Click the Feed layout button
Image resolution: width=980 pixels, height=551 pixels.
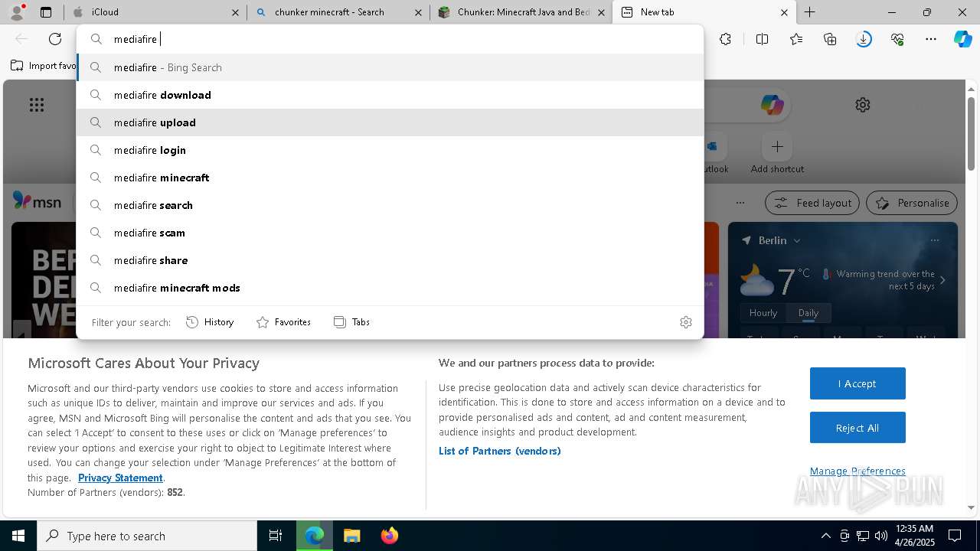click(812, 203)
